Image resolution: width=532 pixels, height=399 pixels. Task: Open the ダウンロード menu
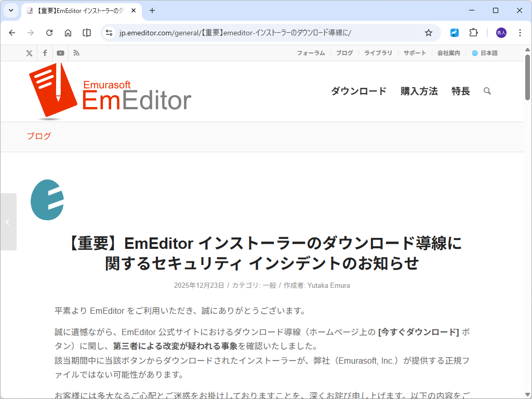pyautogui.click(x=358, y=91)
